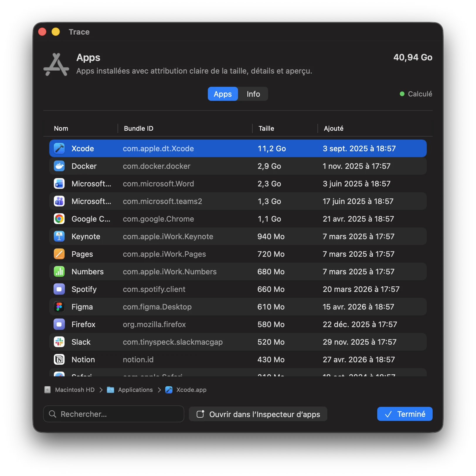
Task: Click bundle ID org.mozilla.firefox
Action: (154, 324)
